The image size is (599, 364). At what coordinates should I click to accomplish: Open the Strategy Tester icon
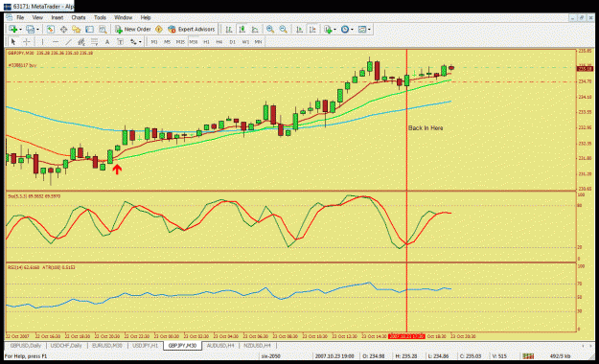tap(103, 30)
